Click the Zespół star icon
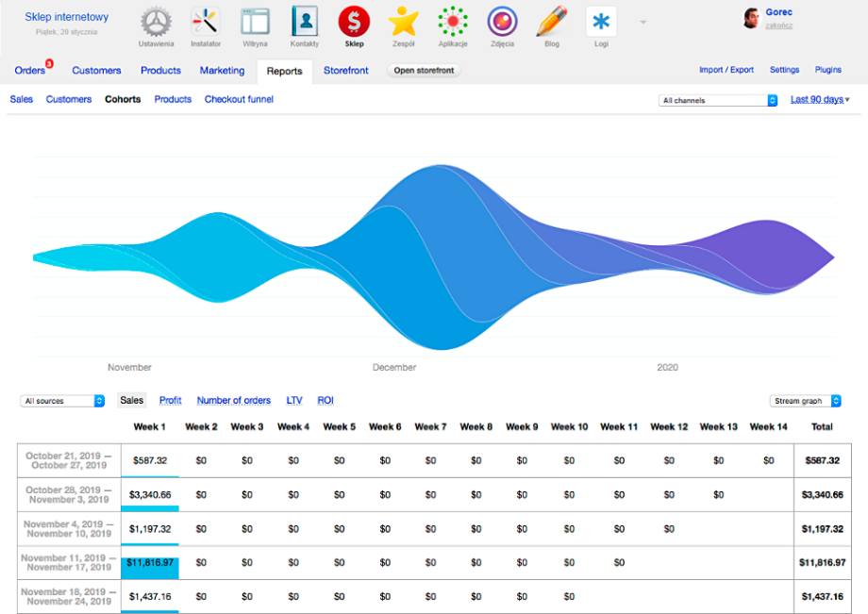 tap(403, 22)
